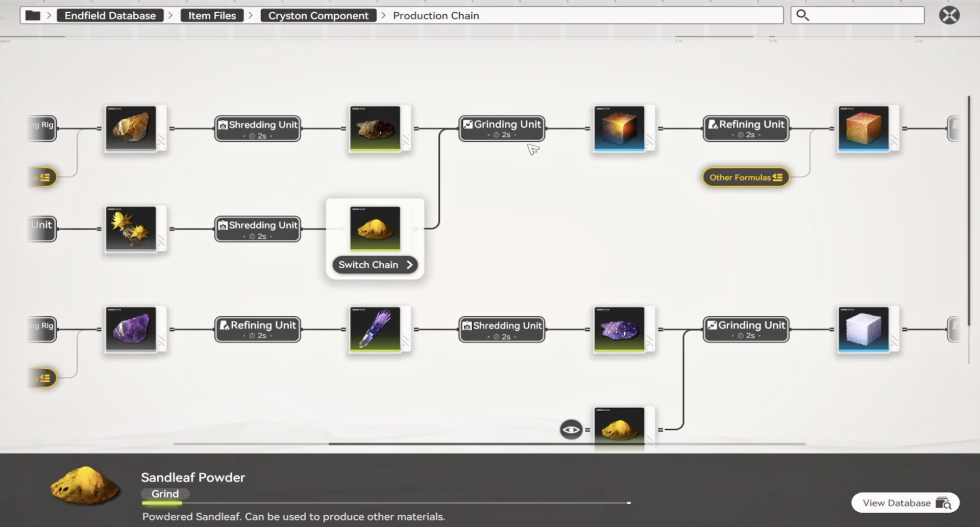Select the amber ore item icon

click(x=131, y=128)
